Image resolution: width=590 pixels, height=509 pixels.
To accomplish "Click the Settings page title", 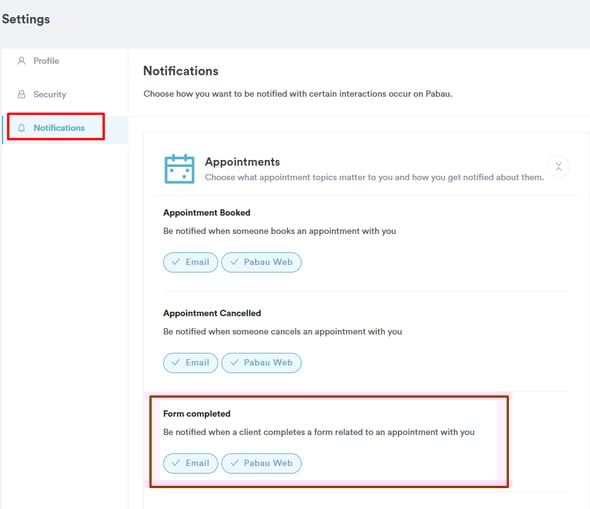I will [x=26, y=19].
